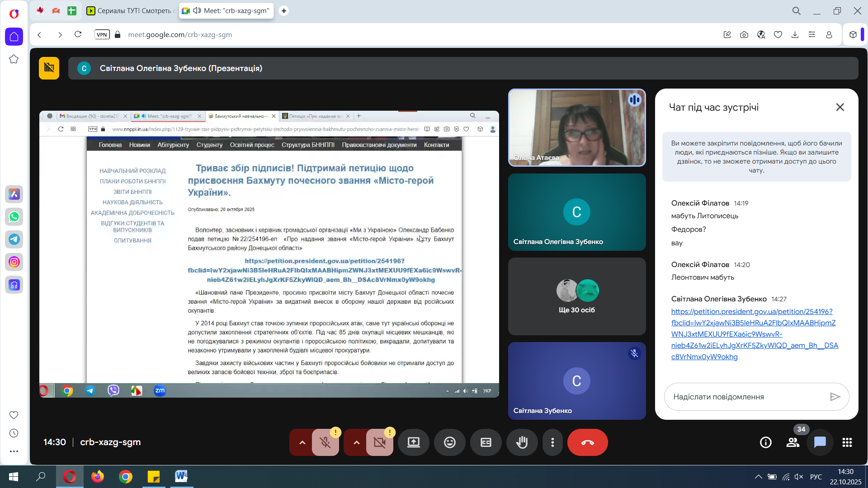This screenshot has width=868, height=488.
Task: Click the send message arrow icon
Action: pyautogui.click(x=835, y=397)
